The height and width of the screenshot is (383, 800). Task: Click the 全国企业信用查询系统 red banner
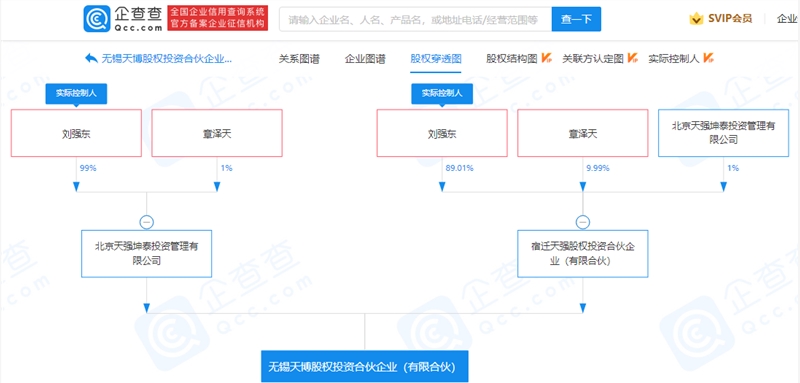[x=218, y=19]
